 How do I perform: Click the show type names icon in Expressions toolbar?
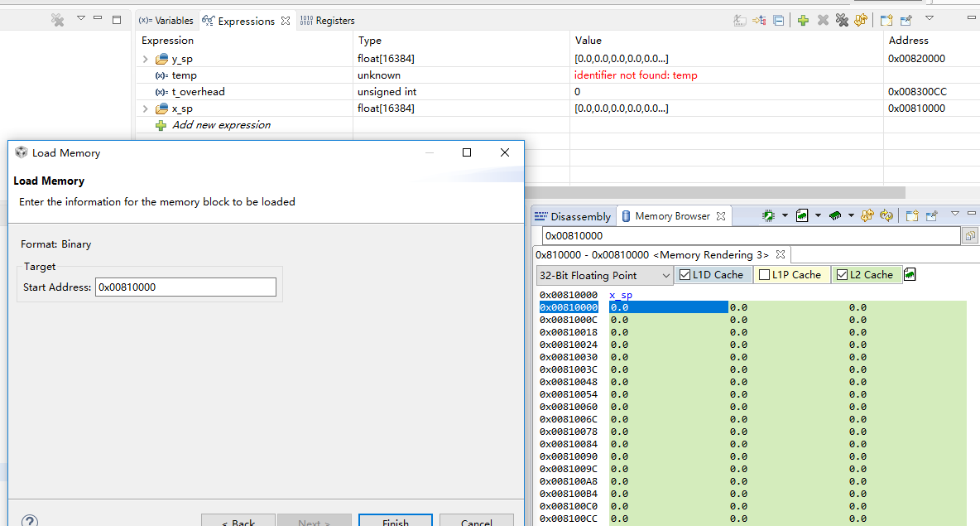click(739, 21)
